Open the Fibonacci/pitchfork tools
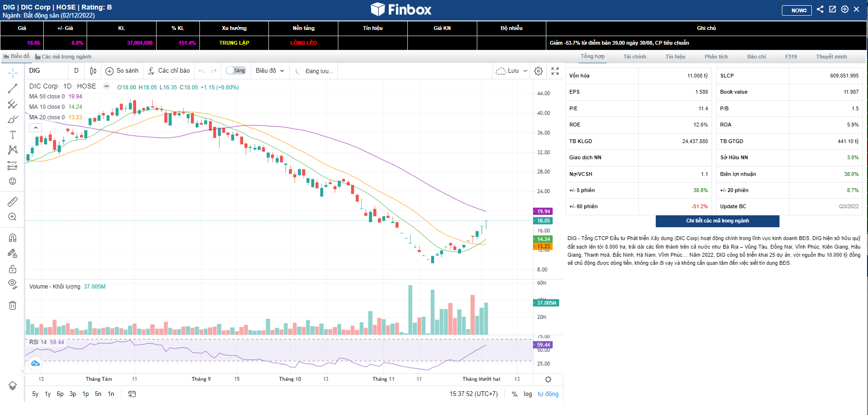This screenshot has width=868, height=415. tap(13, 104)
